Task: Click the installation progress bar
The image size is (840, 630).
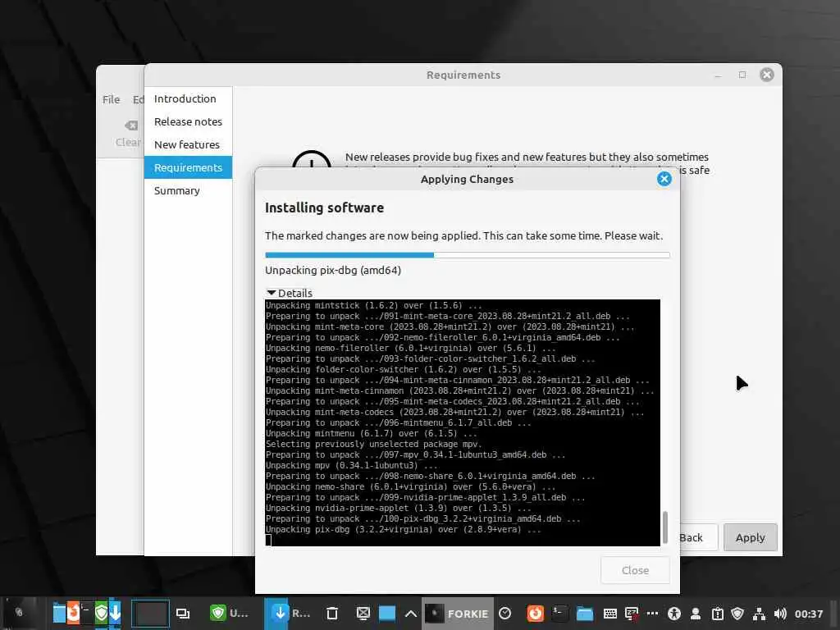Action: [467, 255]
